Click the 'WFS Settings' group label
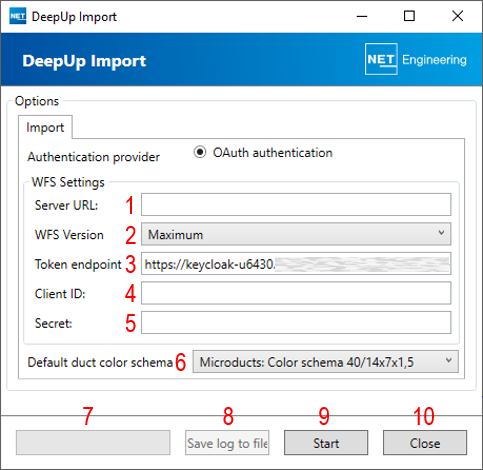Screen dimensions: 483x470 (x=68, y=182)
